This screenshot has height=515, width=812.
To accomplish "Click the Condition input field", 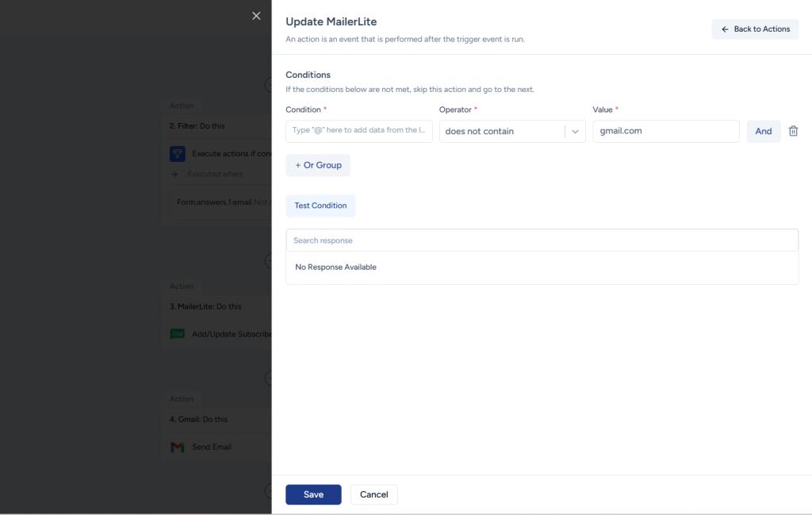I will (x=358, y=131).
